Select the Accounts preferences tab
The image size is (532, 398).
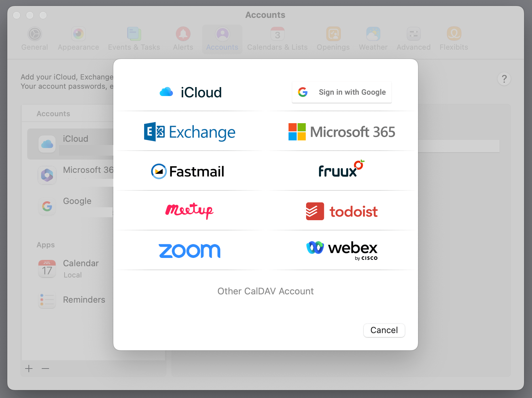click(222, 39)
